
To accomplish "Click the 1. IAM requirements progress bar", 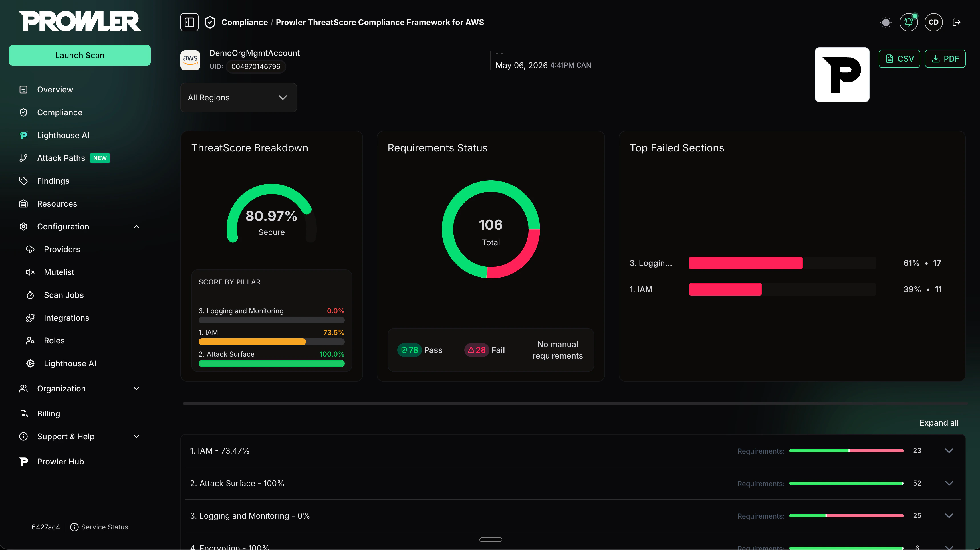I will click(846, 451).
